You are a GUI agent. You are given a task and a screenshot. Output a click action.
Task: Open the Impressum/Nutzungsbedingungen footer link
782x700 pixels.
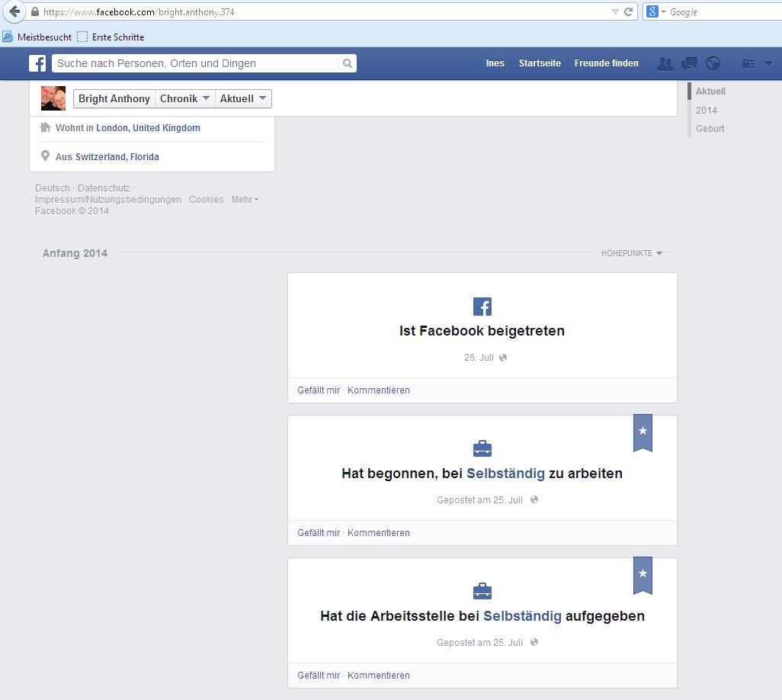point(108,200)
